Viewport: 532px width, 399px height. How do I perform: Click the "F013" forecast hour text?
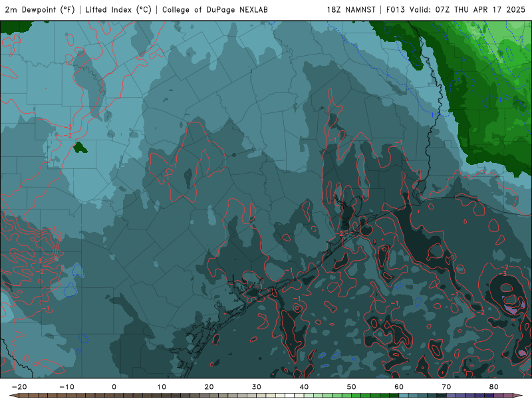396,10
